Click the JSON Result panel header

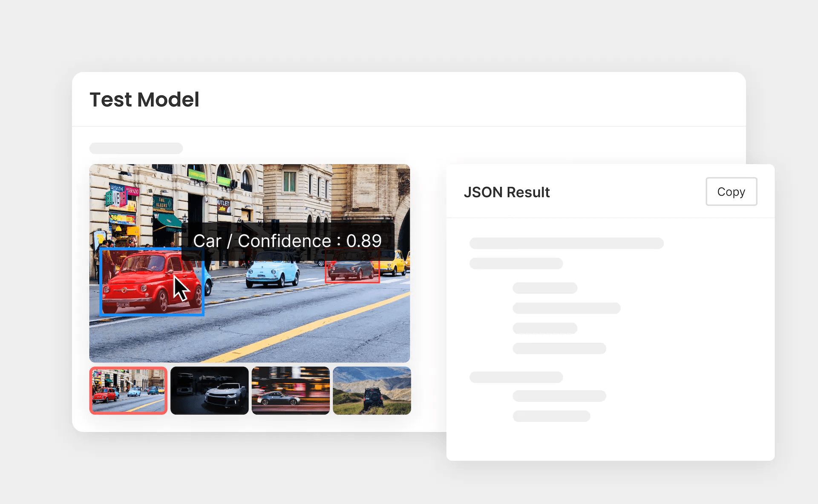(x=506, y=193)
